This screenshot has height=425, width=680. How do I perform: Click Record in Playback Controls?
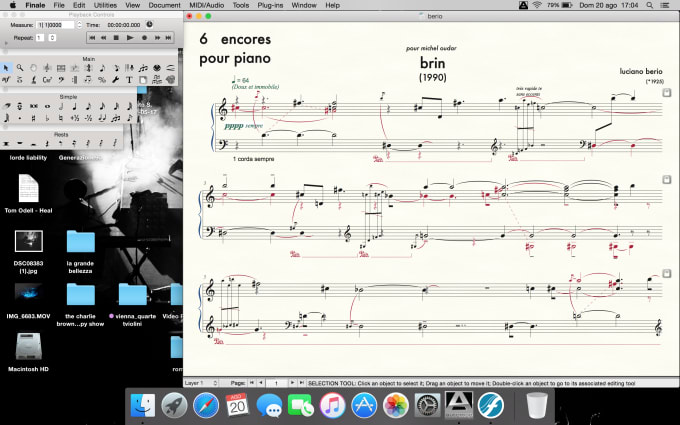pyautogui.click(x=144, y=38)
